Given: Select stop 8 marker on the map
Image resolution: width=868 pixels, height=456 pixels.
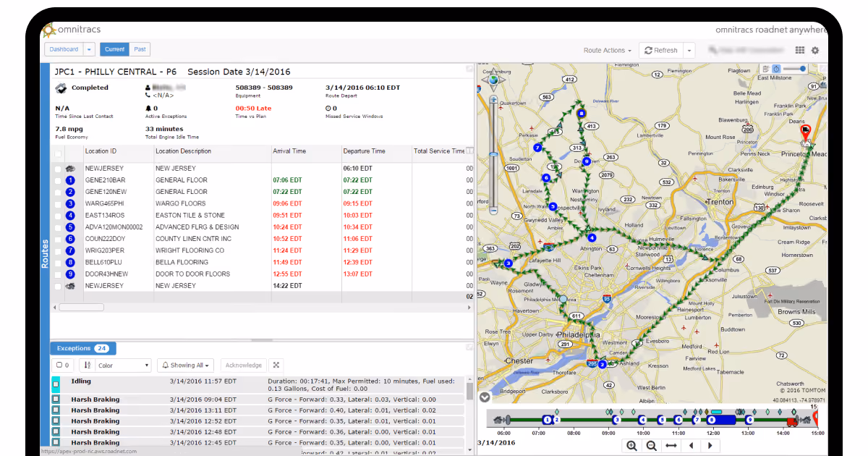Looking at the screenshot, I should [x=581, y=113].
